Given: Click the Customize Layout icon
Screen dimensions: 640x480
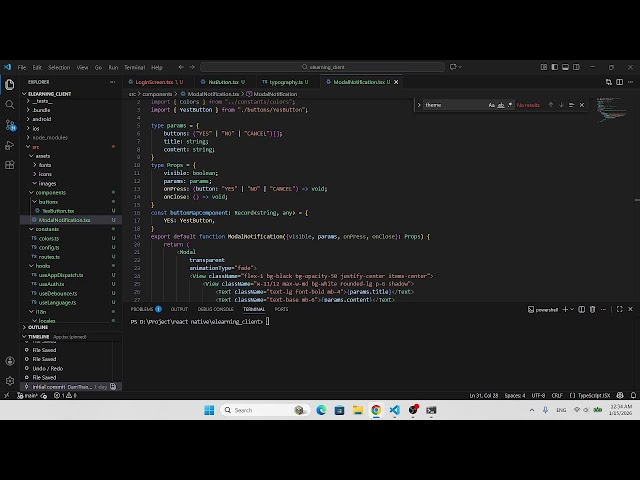Looking at the screenshot, I should click(x=544, y=67).
